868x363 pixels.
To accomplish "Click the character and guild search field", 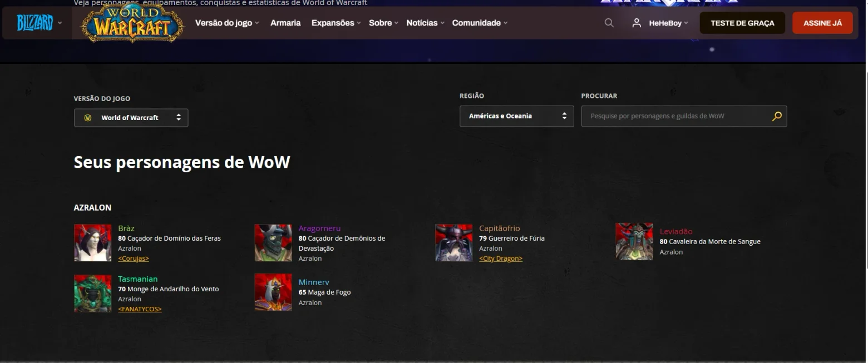I will tap(684, 116).
